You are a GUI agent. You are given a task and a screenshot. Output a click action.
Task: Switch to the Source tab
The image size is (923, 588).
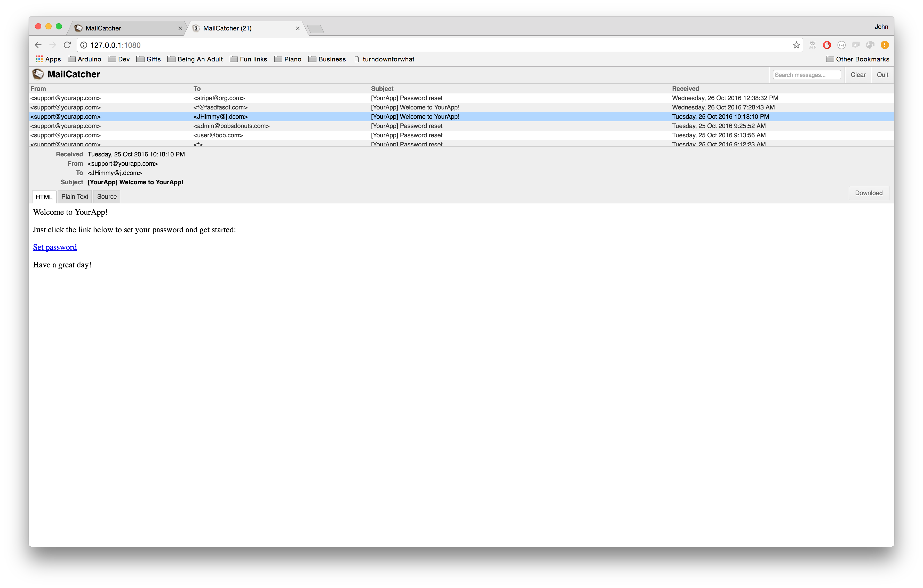tap(107, 197)
